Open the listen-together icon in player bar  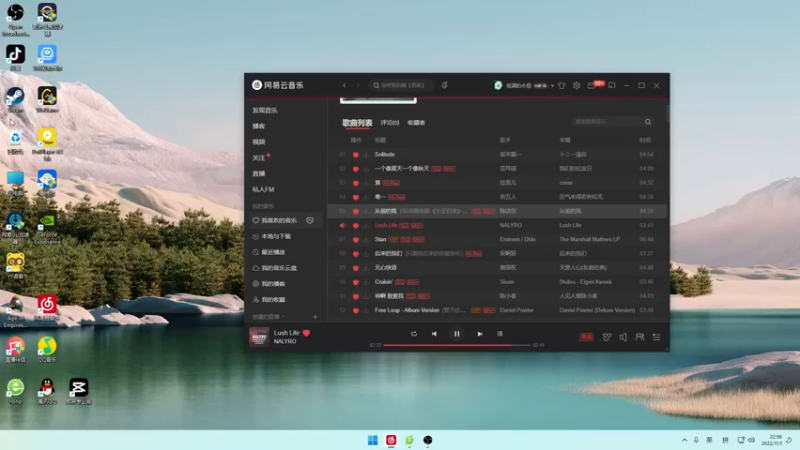pos(640,337)
